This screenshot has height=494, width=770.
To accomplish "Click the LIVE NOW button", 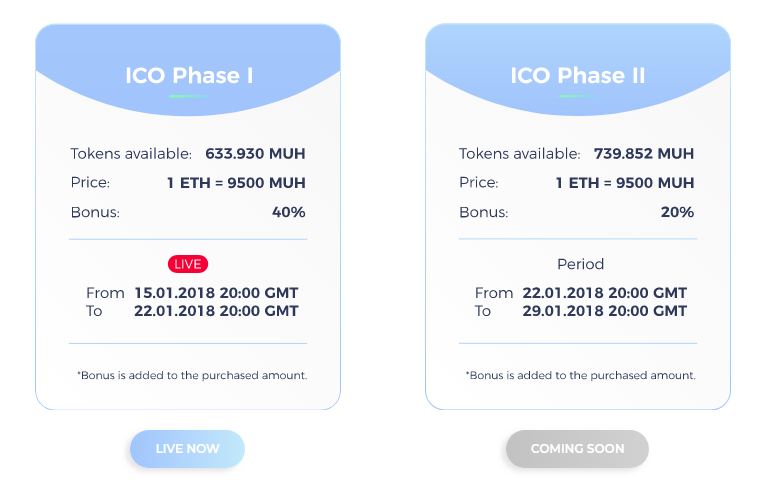I will (x=187, y=449).
